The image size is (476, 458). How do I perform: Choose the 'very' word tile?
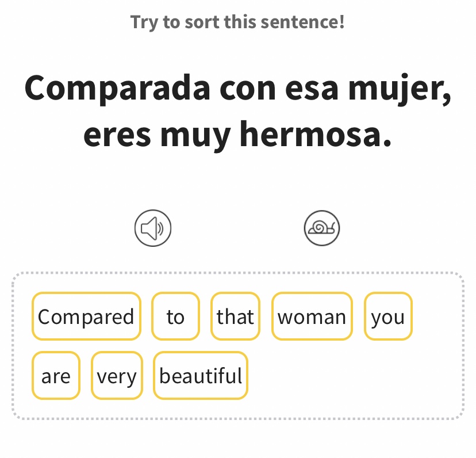click(117, 376)
